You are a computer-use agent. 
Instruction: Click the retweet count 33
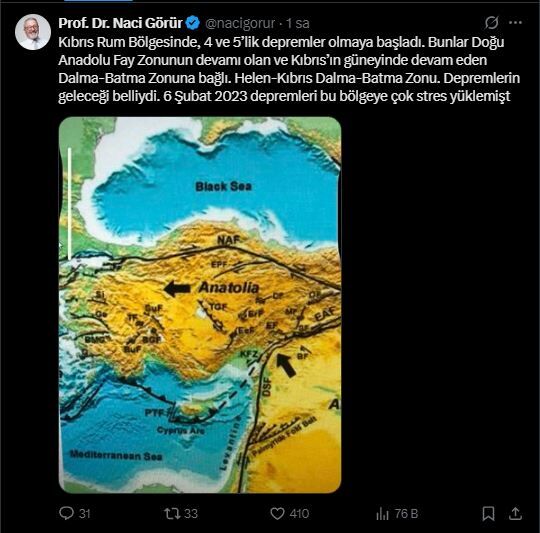coord(191,514)
